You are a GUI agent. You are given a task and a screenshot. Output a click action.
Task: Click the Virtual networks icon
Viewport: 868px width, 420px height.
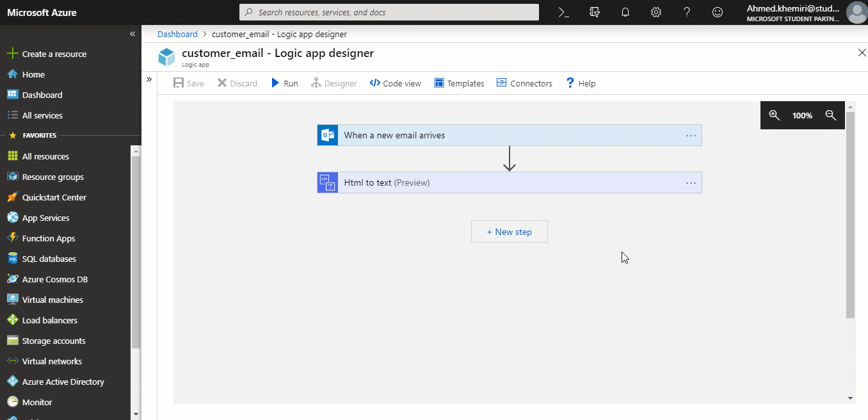(x=12, y=361)
